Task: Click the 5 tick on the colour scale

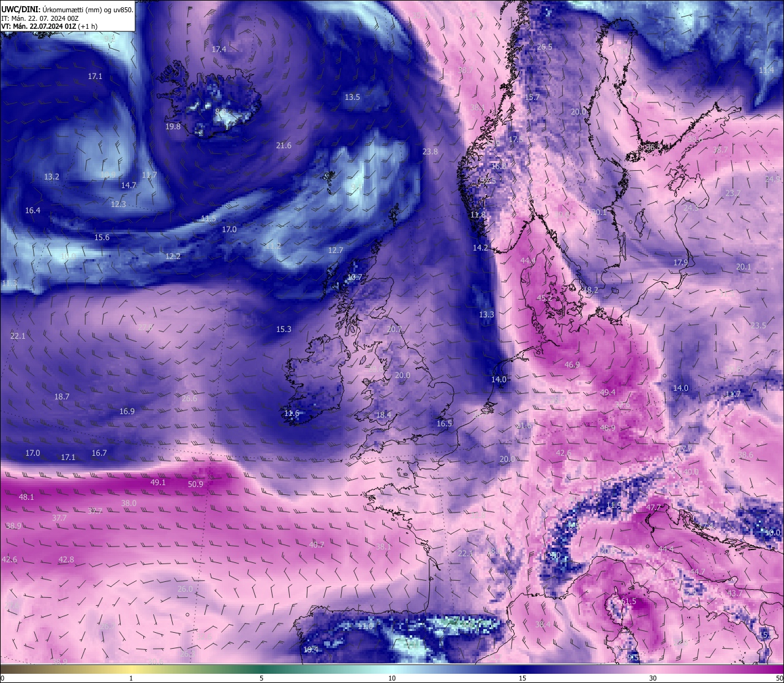Action: pyautogui.click(x=262, y=678)
